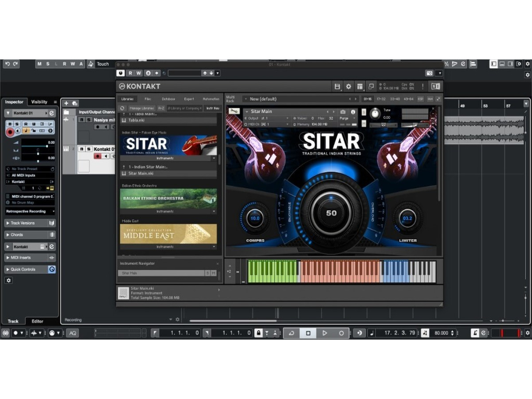
Task: Click the Tune knob
Action: pos(376,114)
